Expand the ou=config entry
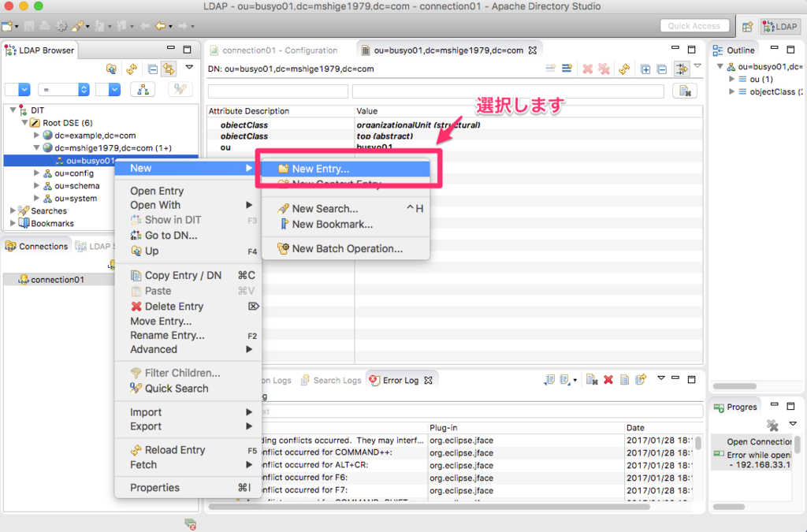807x532 pixels. click(x=36, y=173)
